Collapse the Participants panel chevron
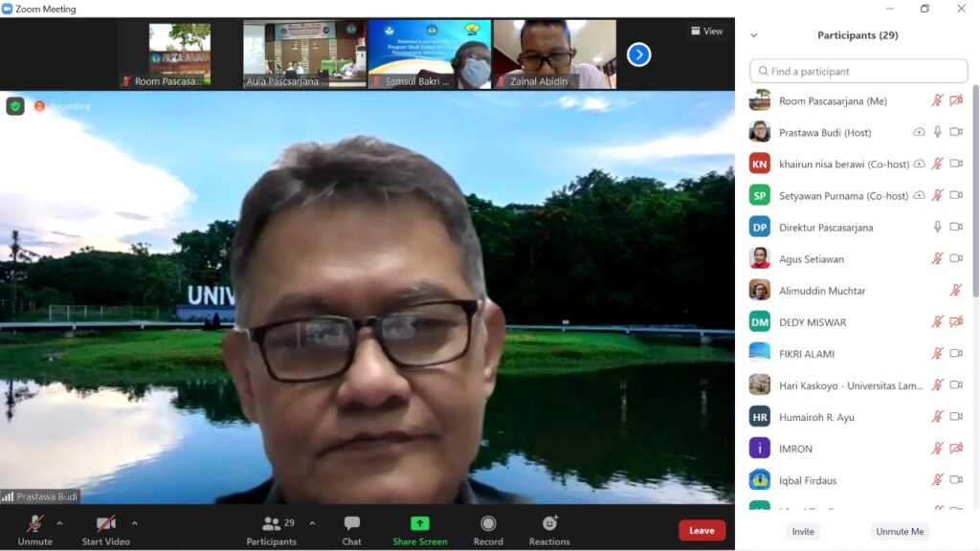The height and width of the screenshot is (551, 980). [x=754, y=35]
